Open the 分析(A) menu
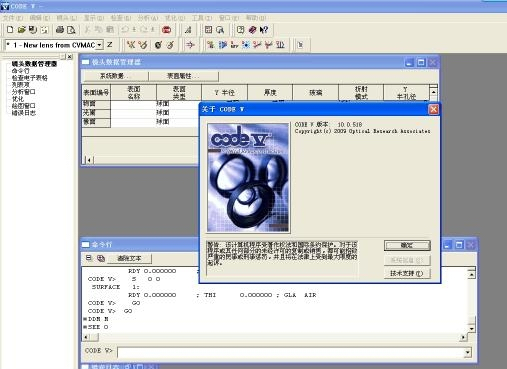Viewport: 507px width, 369px height. 148,18
